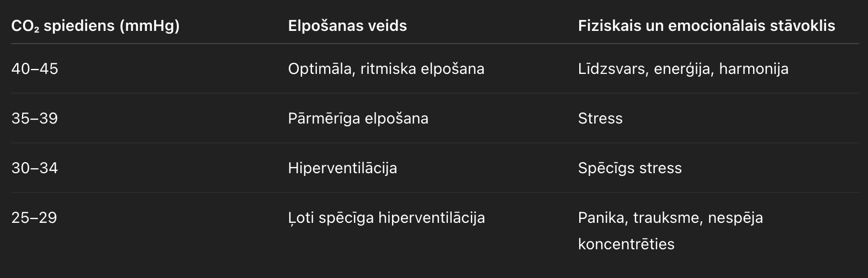
Task: Click 'Līdzsvars, enerģija, harmonija' cell
Action: [683, 69]
